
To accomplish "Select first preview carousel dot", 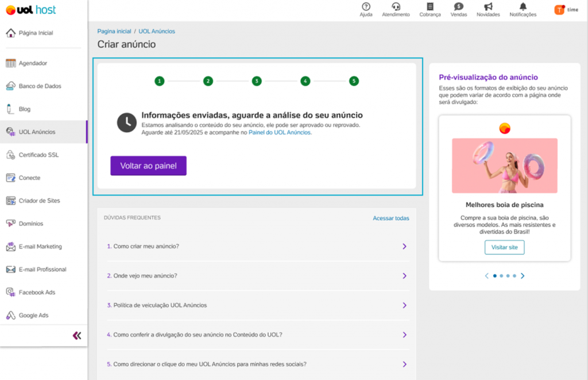I will point(494,275).
